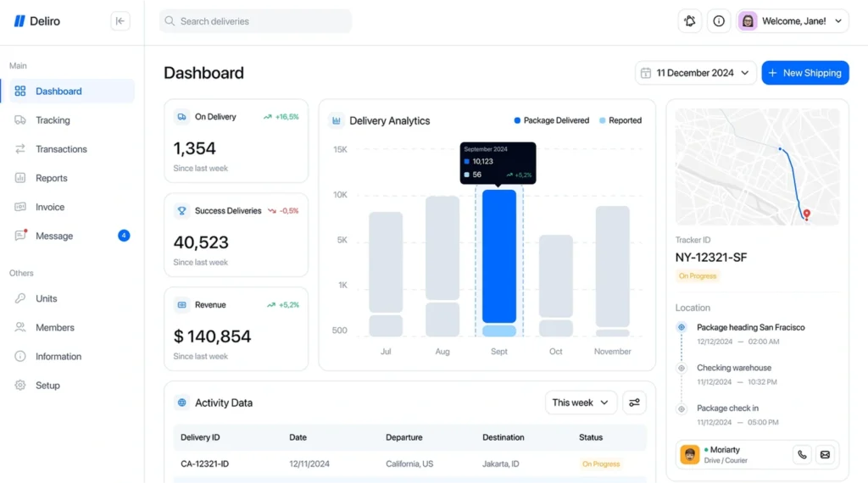
Task: Open delivery CA-12321-ID row
Action: [204, 464]
